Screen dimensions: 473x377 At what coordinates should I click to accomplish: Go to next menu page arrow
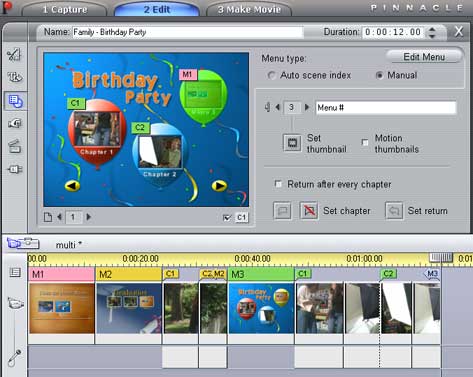point(89,217)
